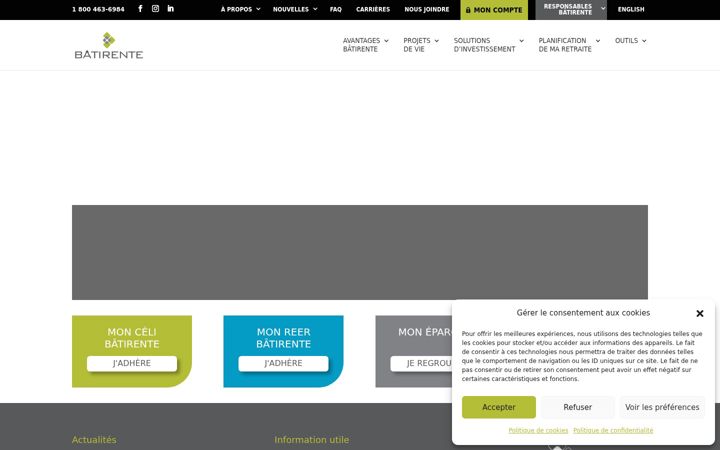Expand the À propos chevron
This screenshot has width=720, height=450.
coord(258,9)
